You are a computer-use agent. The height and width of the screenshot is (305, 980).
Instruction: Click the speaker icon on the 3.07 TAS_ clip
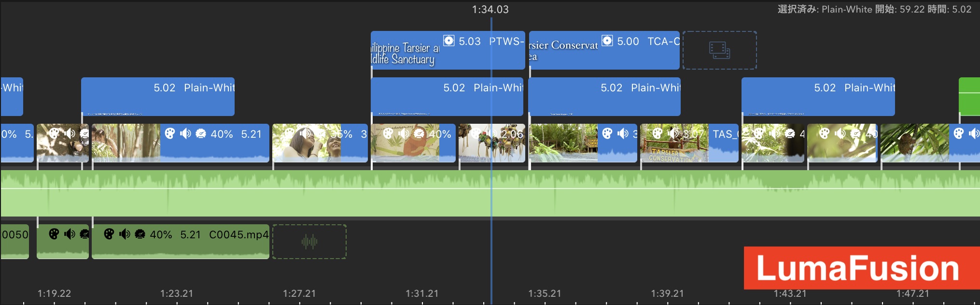point(673,133)
